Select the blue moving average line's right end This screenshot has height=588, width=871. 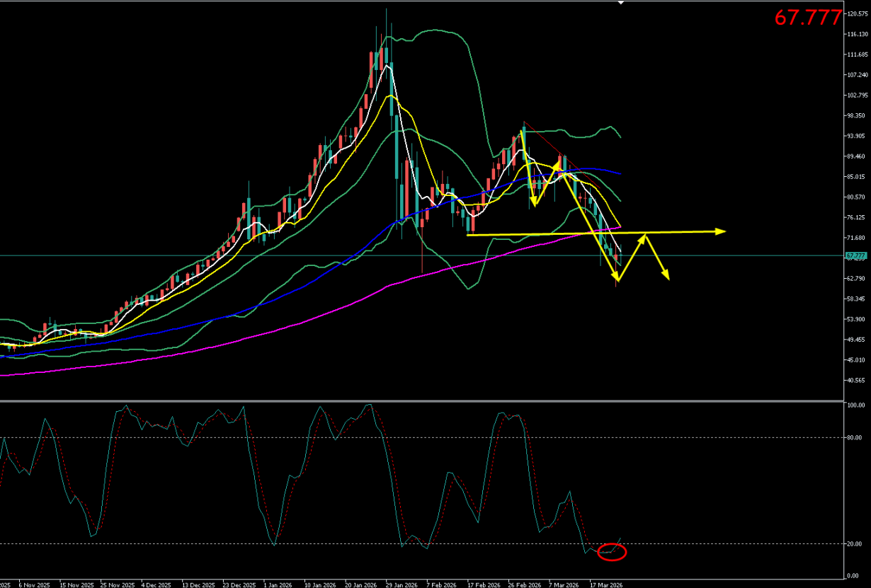[619, 173]
